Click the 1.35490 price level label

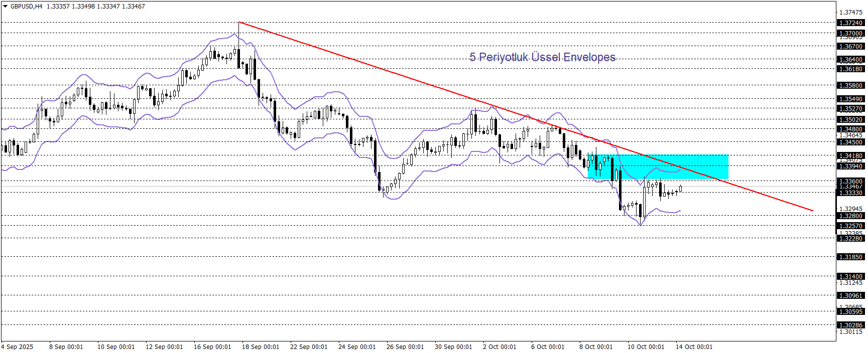tap(850, 99)
